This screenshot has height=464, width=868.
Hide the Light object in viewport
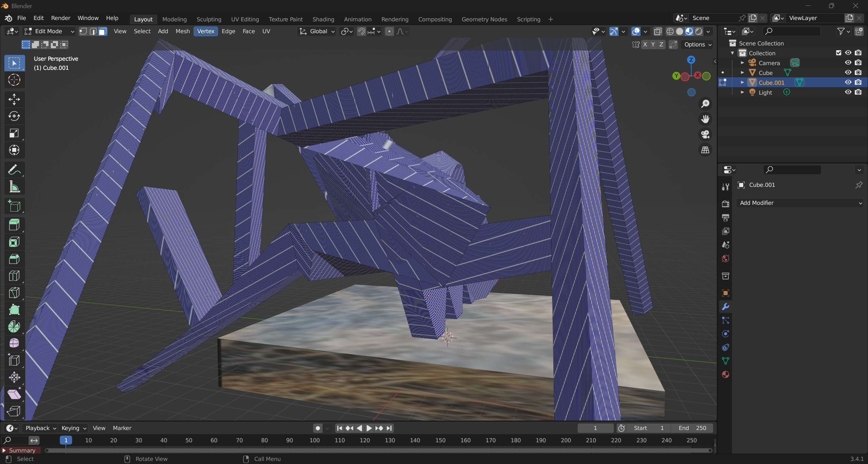848,92
